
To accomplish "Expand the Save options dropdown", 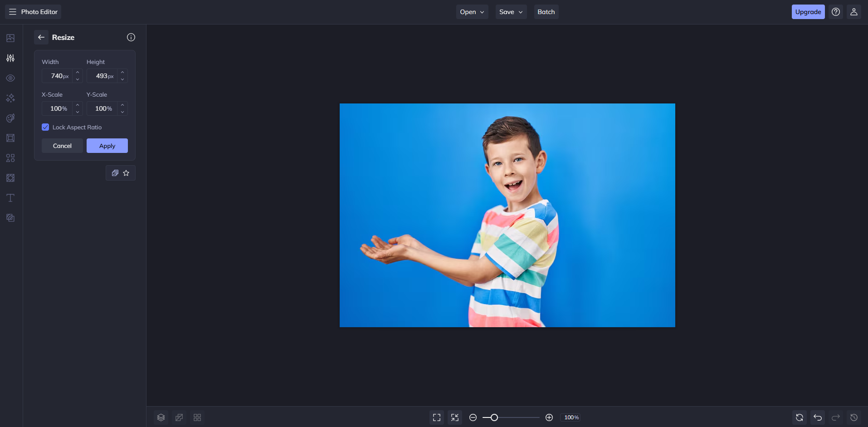I will pos(511,12).
